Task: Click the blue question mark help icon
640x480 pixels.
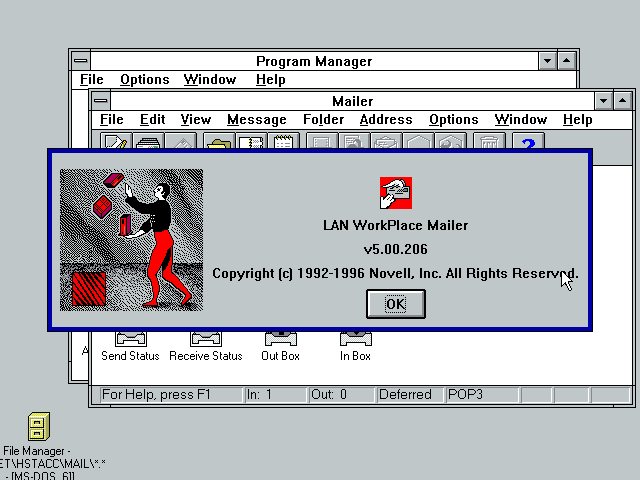Action: tap(528, 143)
